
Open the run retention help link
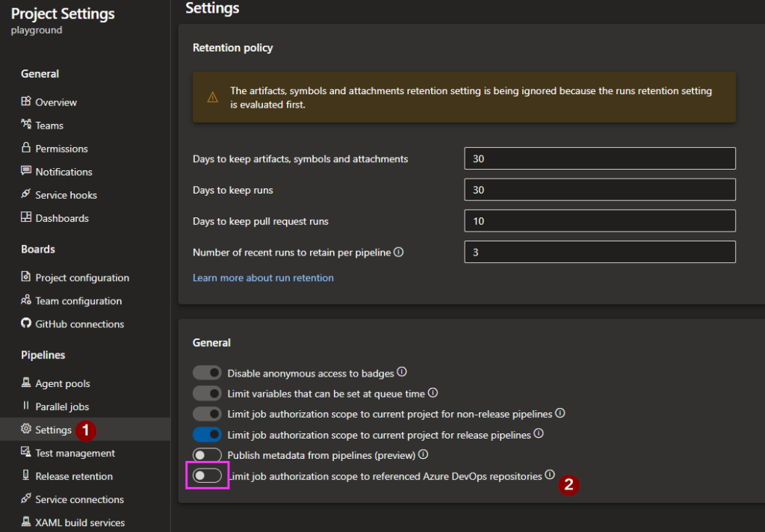263,278
